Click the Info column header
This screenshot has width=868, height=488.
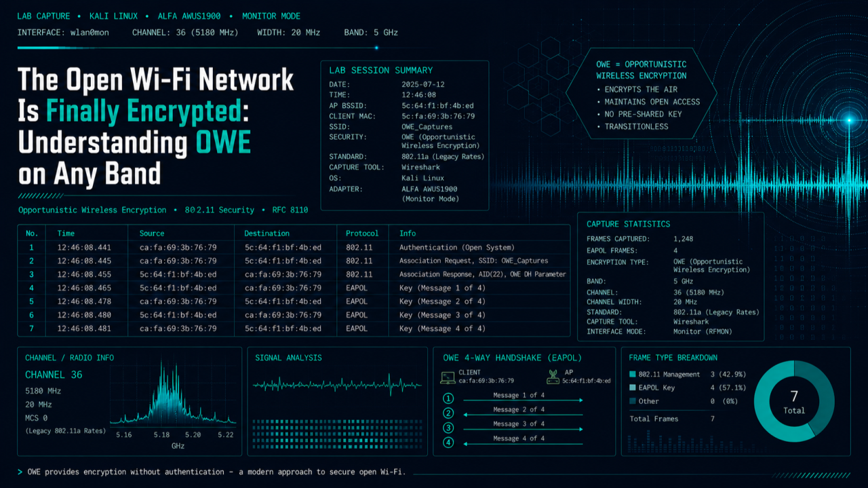pos(408,233)
